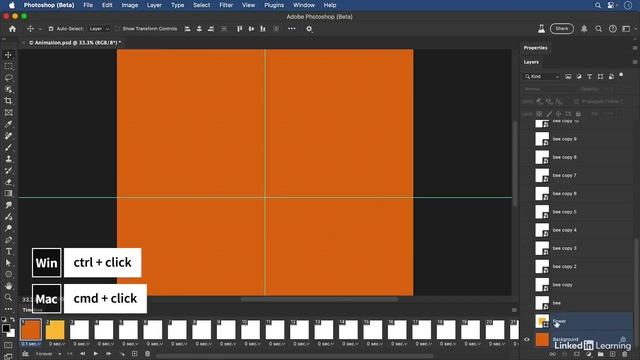Filter for adjustment layers icon
Screen dimensions: 640x360
[x=579, y=76]
